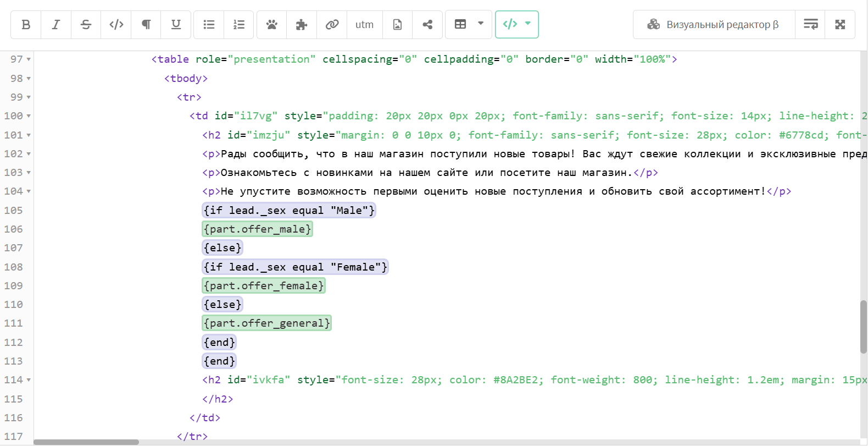868x446 pixels.
Task: Click the closing </td> tag
Action: (x=205, y=418)
